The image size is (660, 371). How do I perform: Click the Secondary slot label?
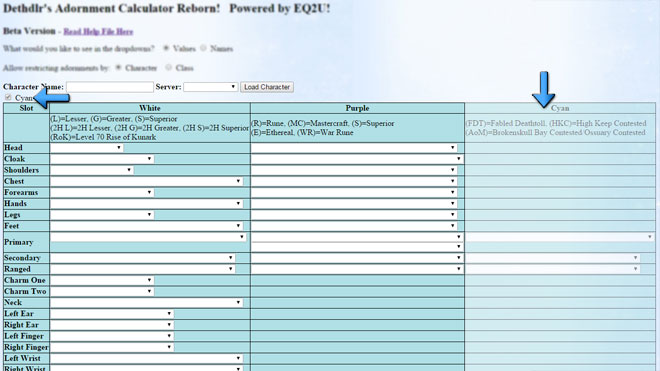22,258
